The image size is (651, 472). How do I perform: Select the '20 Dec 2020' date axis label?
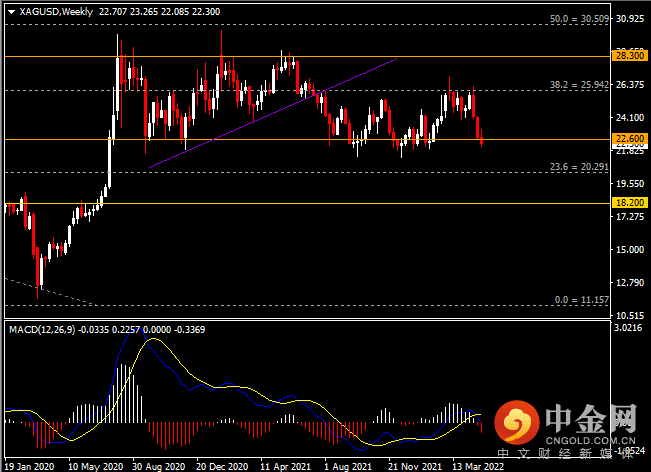tap(222, 467)
